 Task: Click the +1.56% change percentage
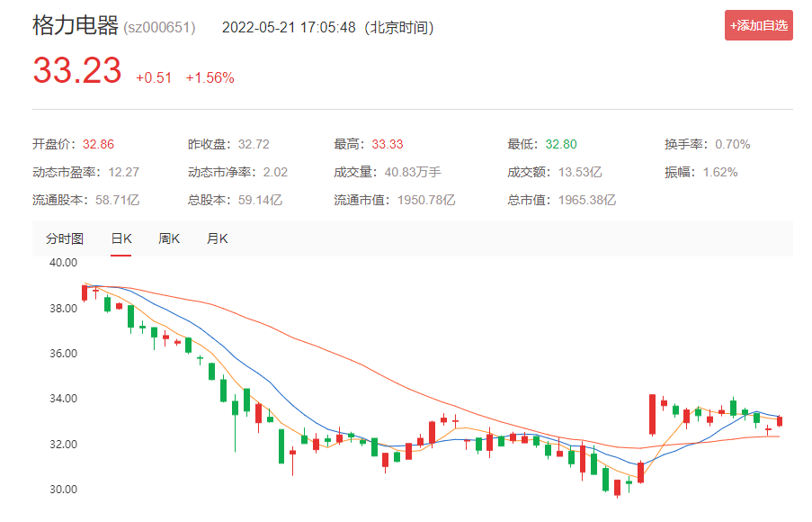point(210,78)
